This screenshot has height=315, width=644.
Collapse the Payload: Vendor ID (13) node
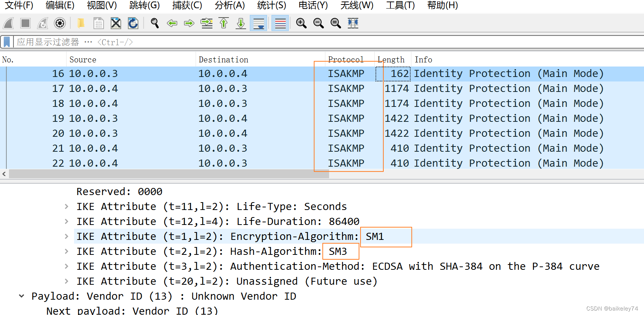point(21,296)
